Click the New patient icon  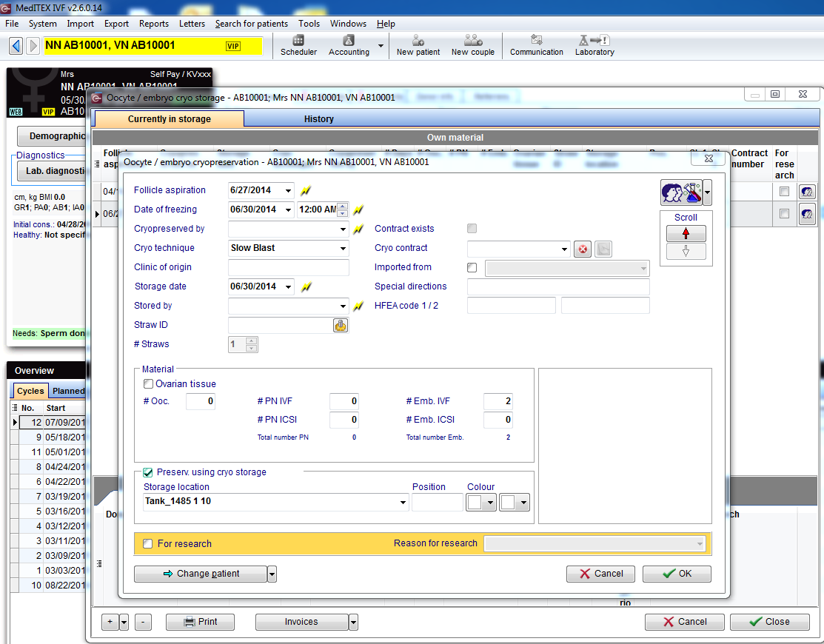[418, 45]
